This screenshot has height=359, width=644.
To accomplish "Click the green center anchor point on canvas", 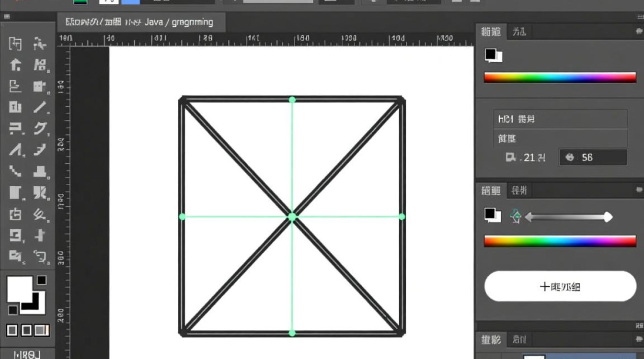I will click(x=292, y=217).
